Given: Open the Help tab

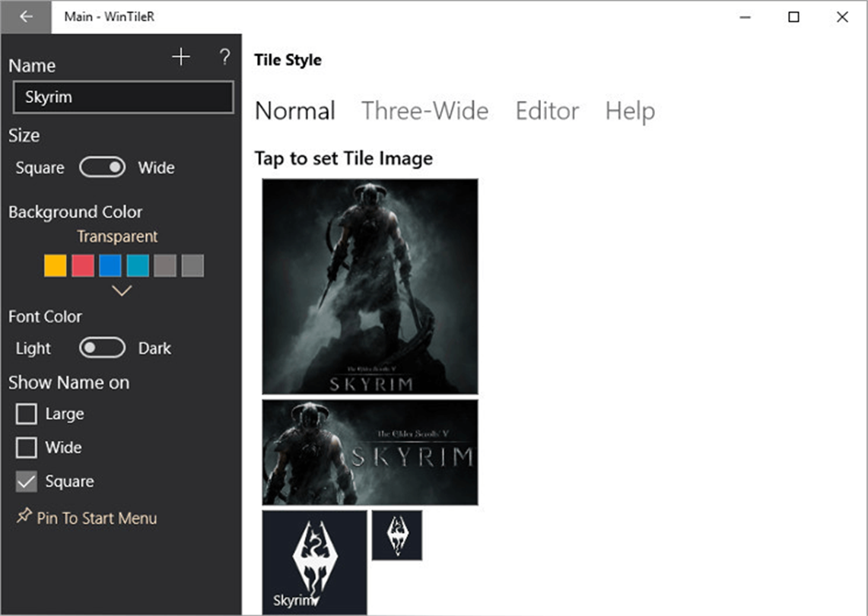Looking at the screenshot, I should (630, 111).
